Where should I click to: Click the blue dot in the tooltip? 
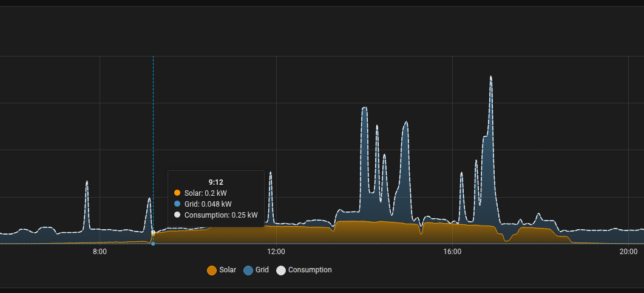(177, 204)
